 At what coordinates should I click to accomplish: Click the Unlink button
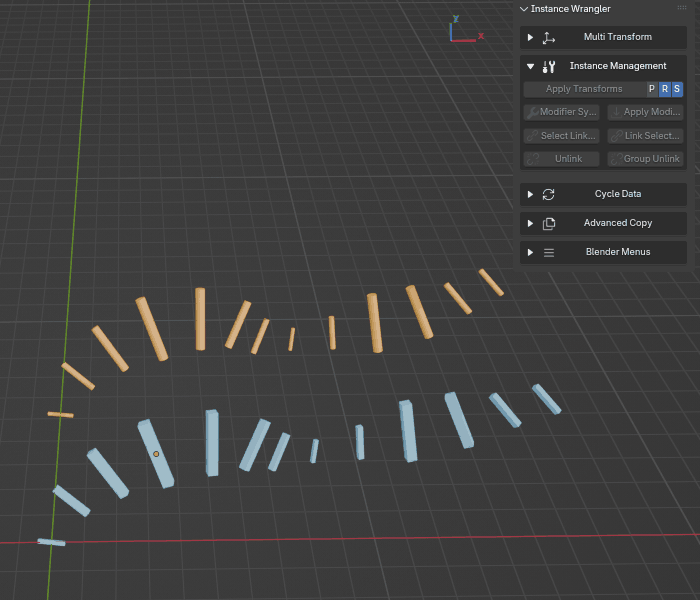561,159
